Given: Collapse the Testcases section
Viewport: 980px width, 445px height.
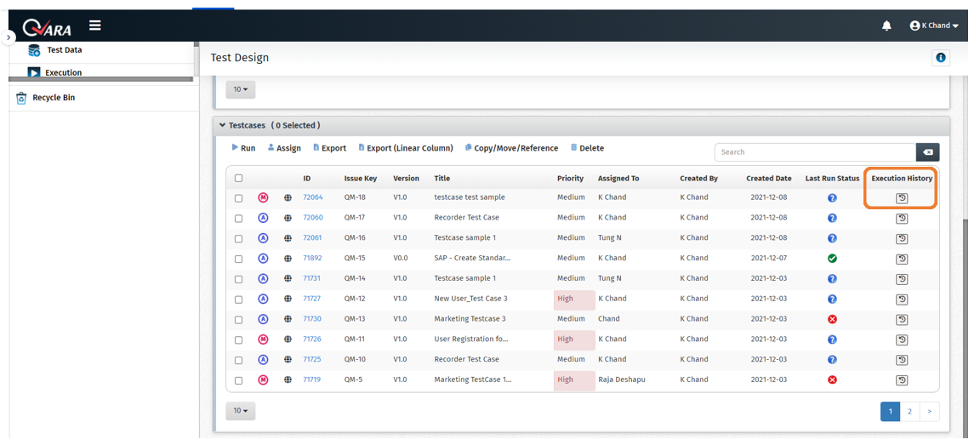Looking at the screenshot, I should click(x=222, y=126).
